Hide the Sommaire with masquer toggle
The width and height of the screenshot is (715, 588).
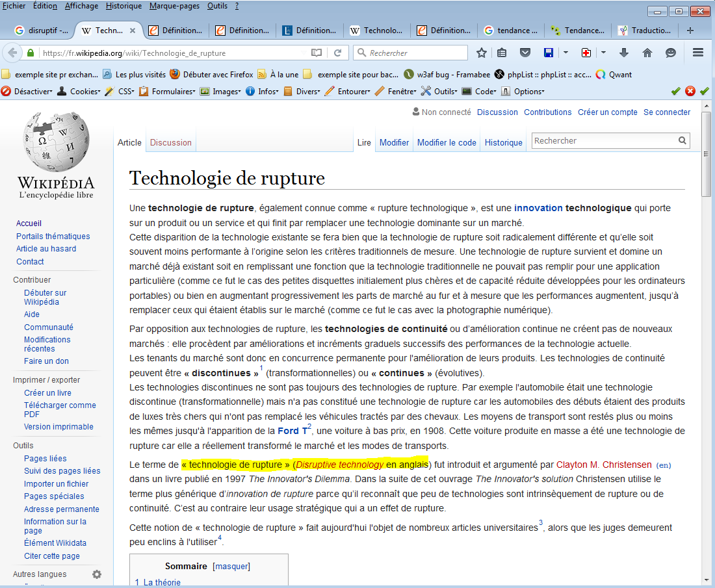[x=231, y=566]
